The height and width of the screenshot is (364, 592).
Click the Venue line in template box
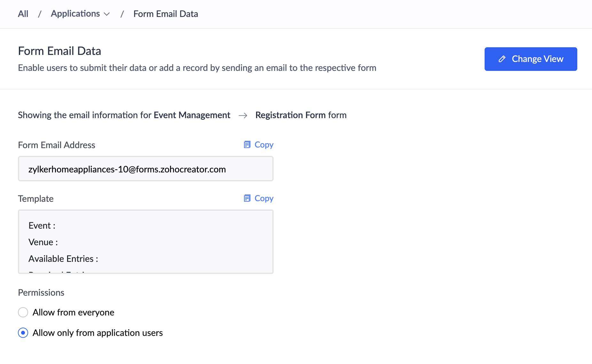click(x=43, y=242)
